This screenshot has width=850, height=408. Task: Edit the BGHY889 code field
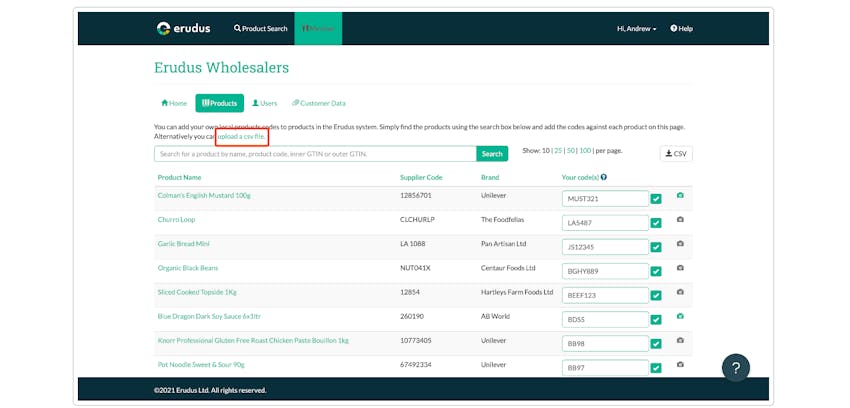click(x=605, y=271)
